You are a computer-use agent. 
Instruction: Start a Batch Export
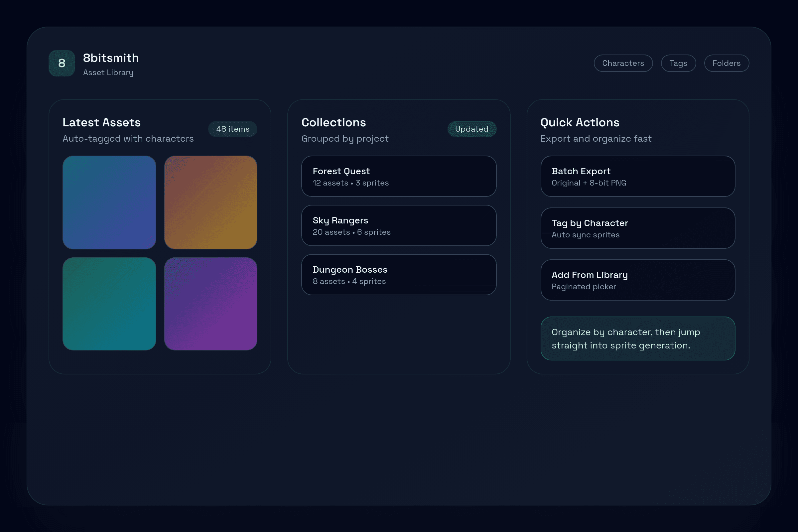[x=637, y=177]
